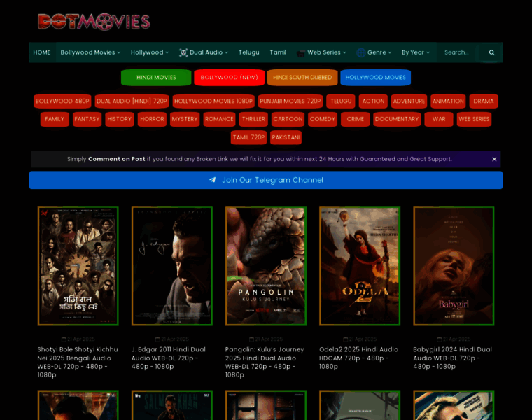Click the blue HOLLYWOOD MOVIES button
The image size is (532, 420).
[x=376, y=78]
